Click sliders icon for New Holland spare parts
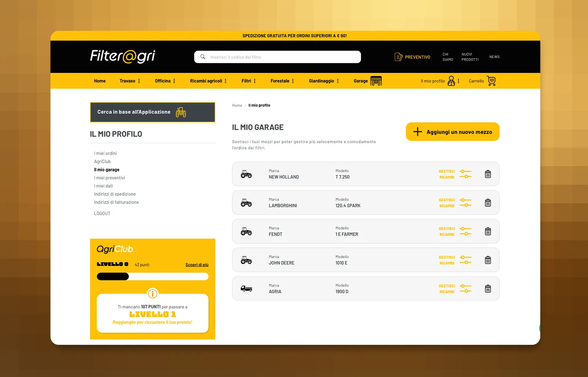 (x=466, y=174)
